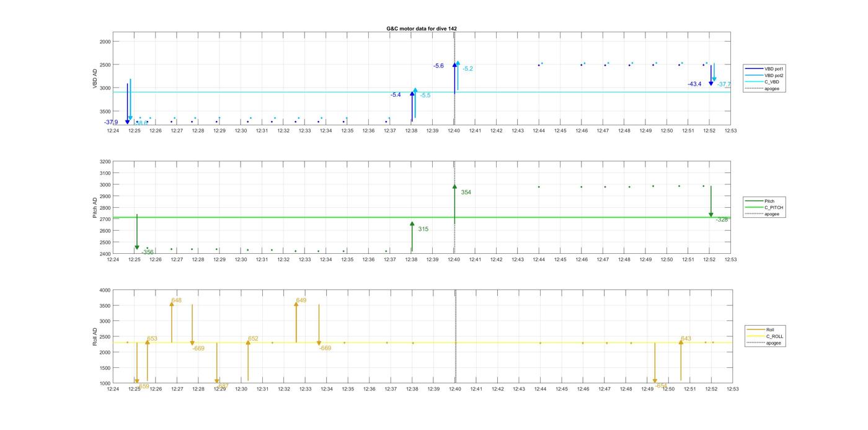Click the '2000' tick on the VBD axis
The image size is (868, 430).
pos(105,42)
